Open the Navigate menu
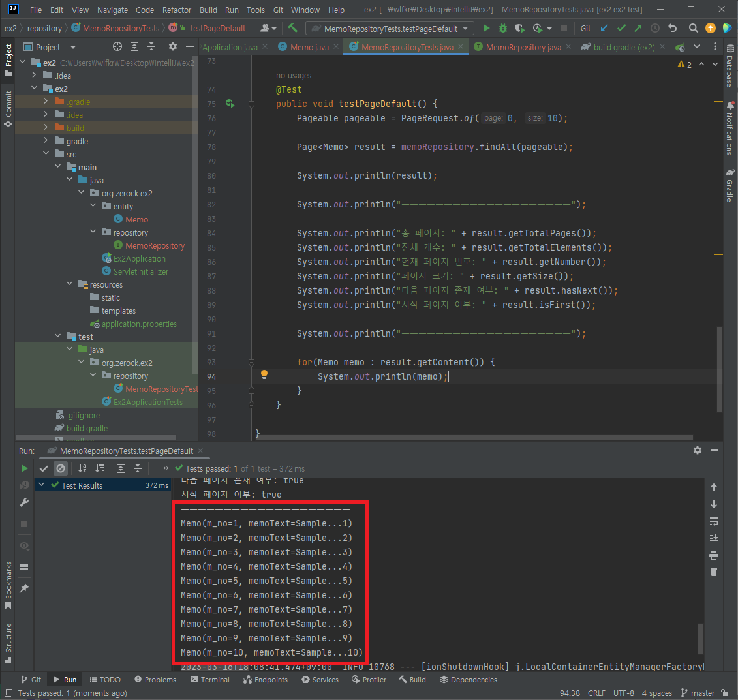 point(112,10)
